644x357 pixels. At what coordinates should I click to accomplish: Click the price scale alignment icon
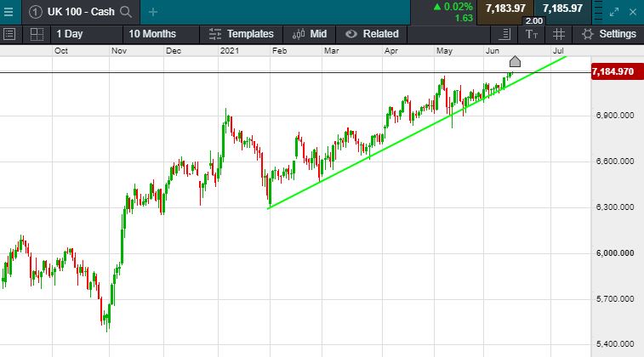[505, 34]
